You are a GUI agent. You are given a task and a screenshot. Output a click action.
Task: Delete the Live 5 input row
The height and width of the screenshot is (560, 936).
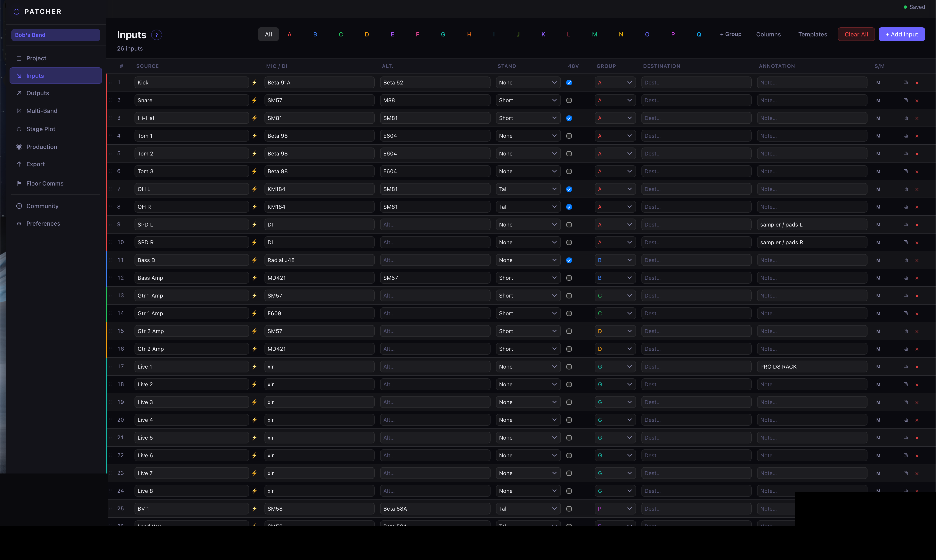(917, 438)
